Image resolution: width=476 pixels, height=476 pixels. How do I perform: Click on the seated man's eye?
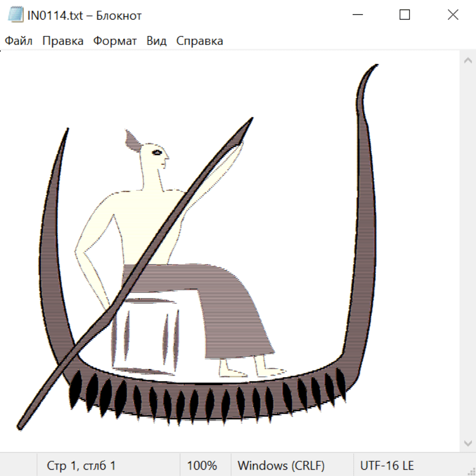point(158,153)
